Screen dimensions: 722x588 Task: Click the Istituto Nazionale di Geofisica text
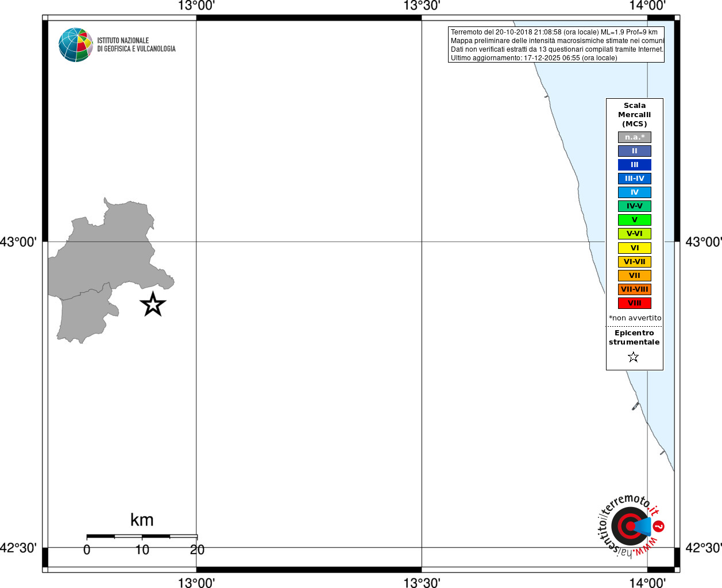(136, 45)
